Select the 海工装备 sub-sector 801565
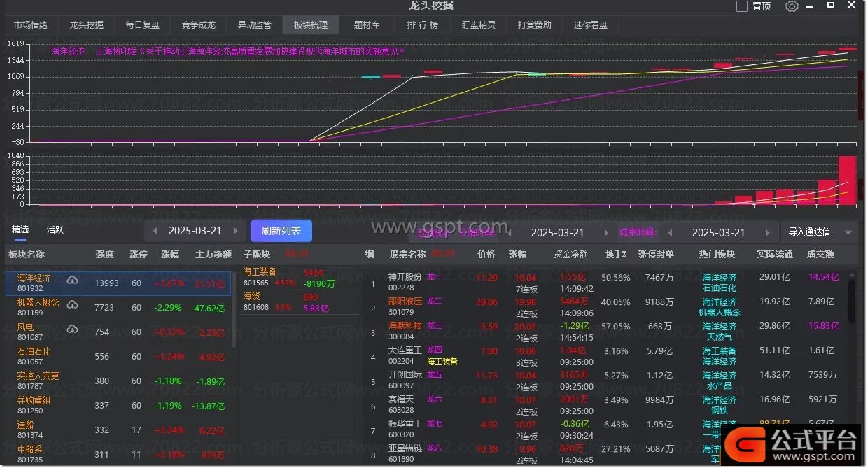This screenshot has width=868, height=468. [x=300, y=277]
